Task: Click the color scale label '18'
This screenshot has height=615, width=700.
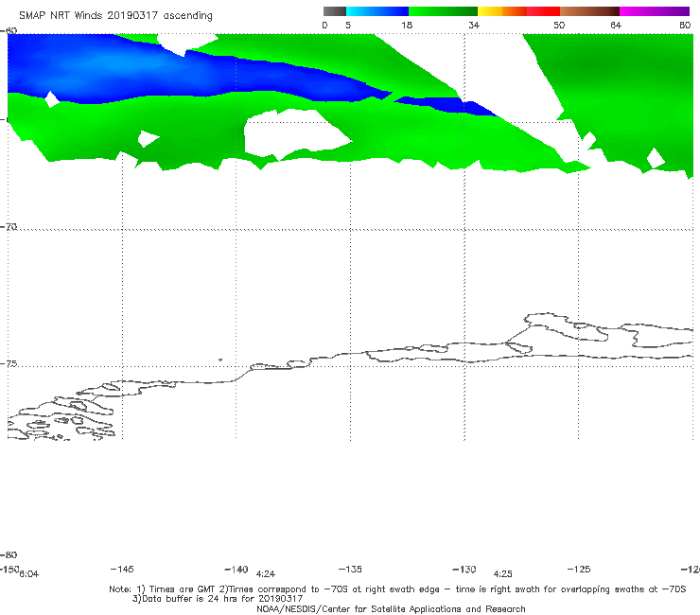Action: (406, 26)
